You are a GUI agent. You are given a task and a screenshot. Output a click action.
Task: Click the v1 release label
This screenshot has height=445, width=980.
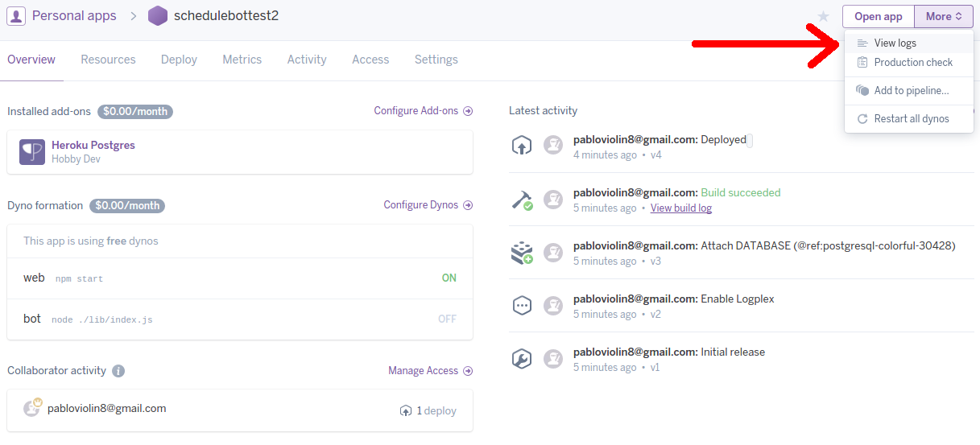coord(655,367)
